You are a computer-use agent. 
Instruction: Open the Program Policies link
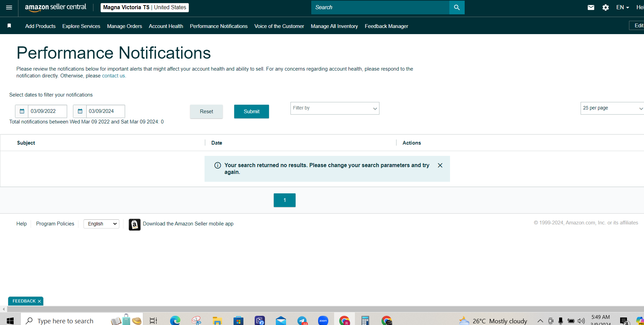[x=55, y=224]
